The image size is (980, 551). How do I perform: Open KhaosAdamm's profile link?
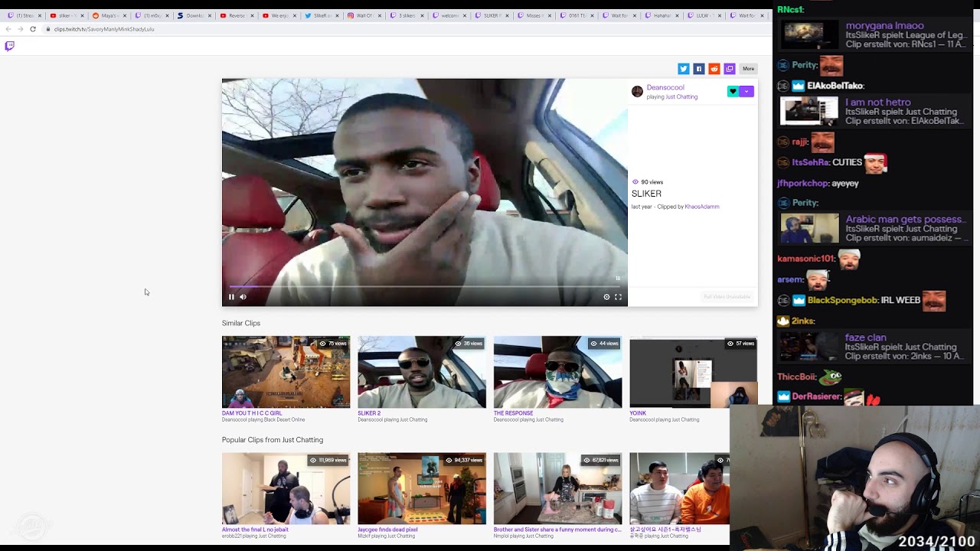(702, 207)
